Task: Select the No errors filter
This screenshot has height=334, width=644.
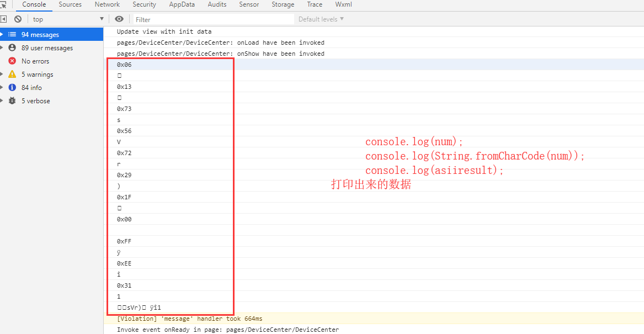Action: (51, 61)
